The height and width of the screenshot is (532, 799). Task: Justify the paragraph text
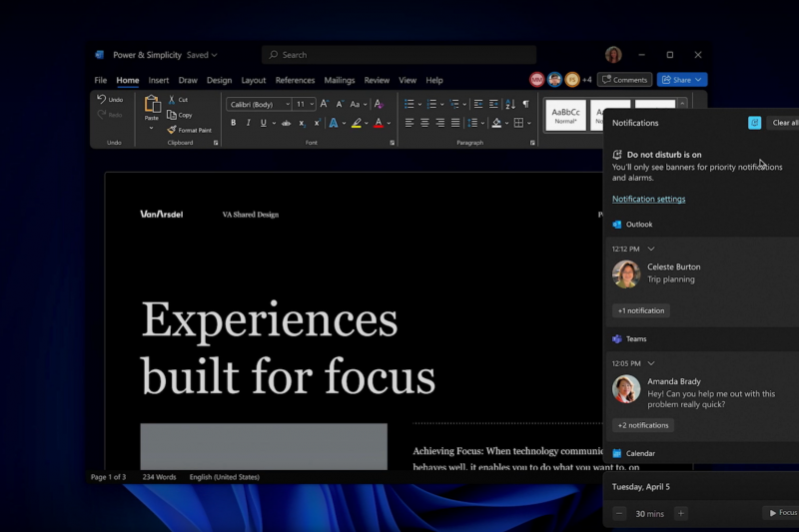pos(455,123)
